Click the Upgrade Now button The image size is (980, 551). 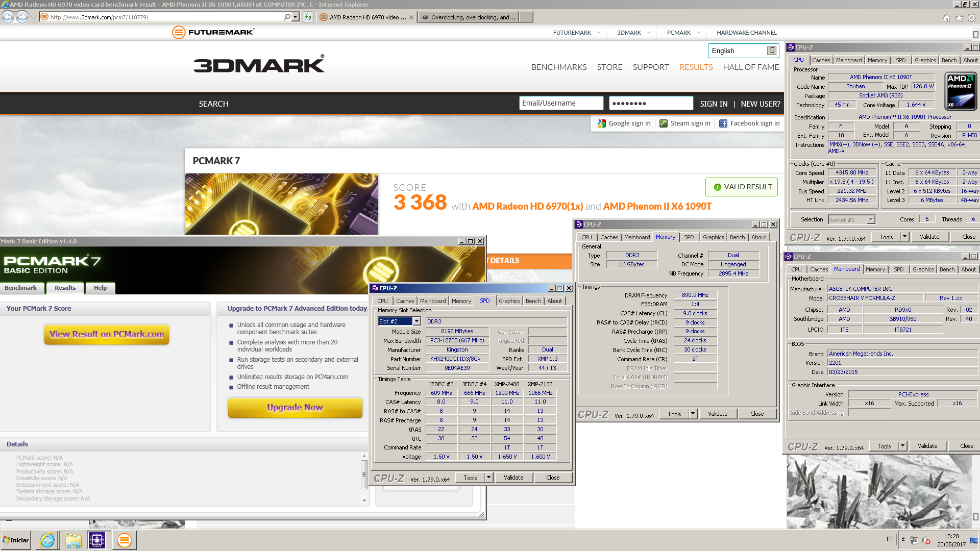295,407
